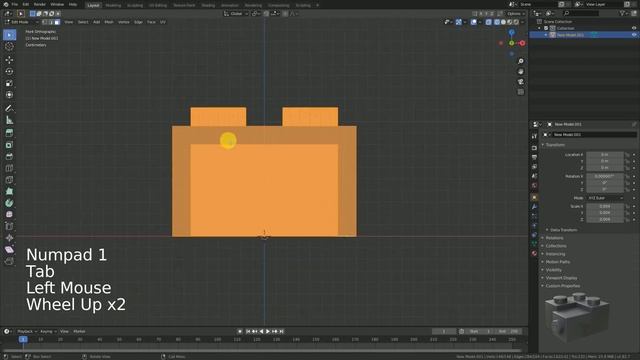The image size is (640, 360).
Task: Switch to rendered viewport shading
Action: (x=516, y=22)
